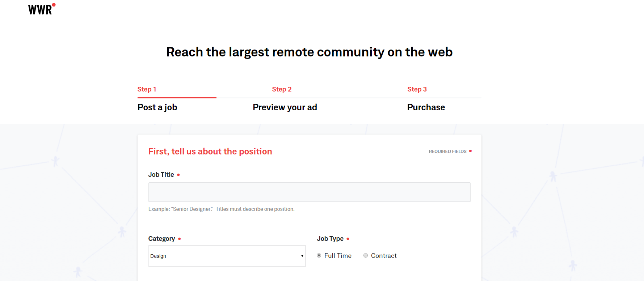Go to Step 2 tab

[282, 89]
